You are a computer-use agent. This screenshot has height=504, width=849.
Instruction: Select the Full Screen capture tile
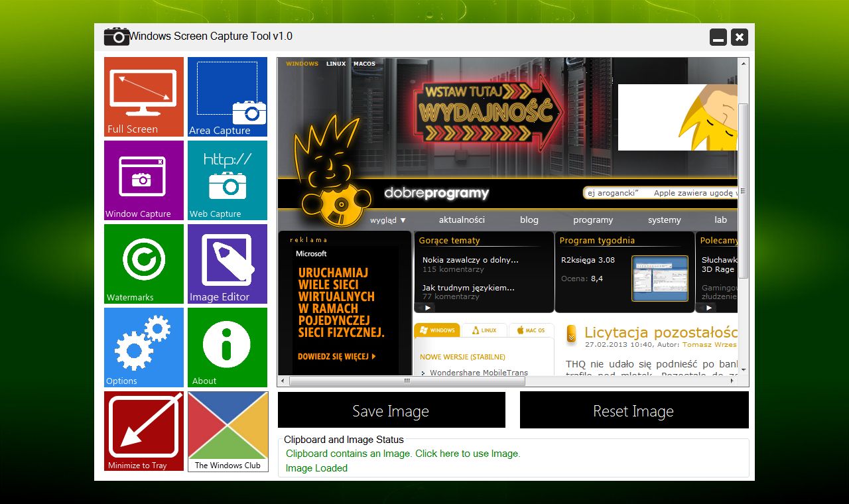tap(144, 97)
